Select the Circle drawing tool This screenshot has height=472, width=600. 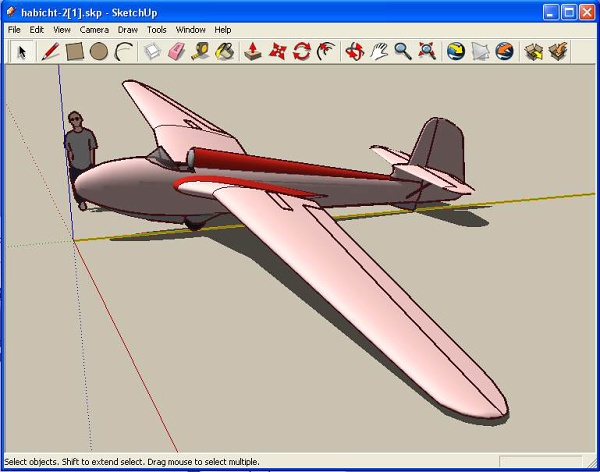click(99, 51)
